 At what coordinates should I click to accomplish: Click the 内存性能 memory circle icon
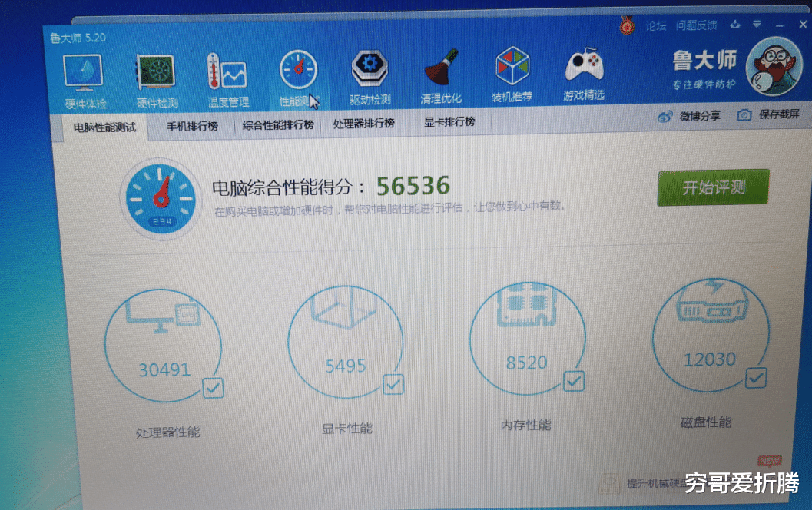[528, 338]
